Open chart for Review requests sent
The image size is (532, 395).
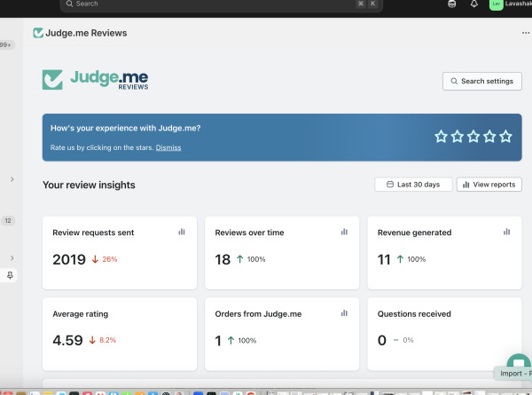click(x=182, y=232)
